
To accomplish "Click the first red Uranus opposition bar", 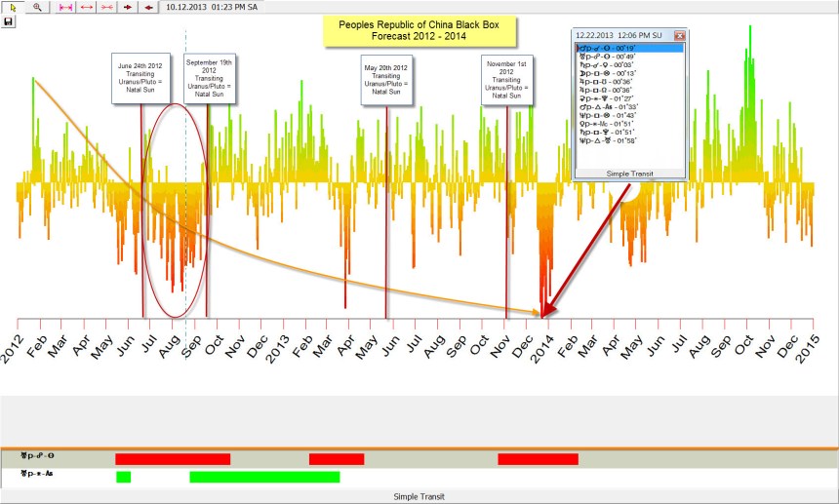I will pyautogui.click(x=172, y=459).
